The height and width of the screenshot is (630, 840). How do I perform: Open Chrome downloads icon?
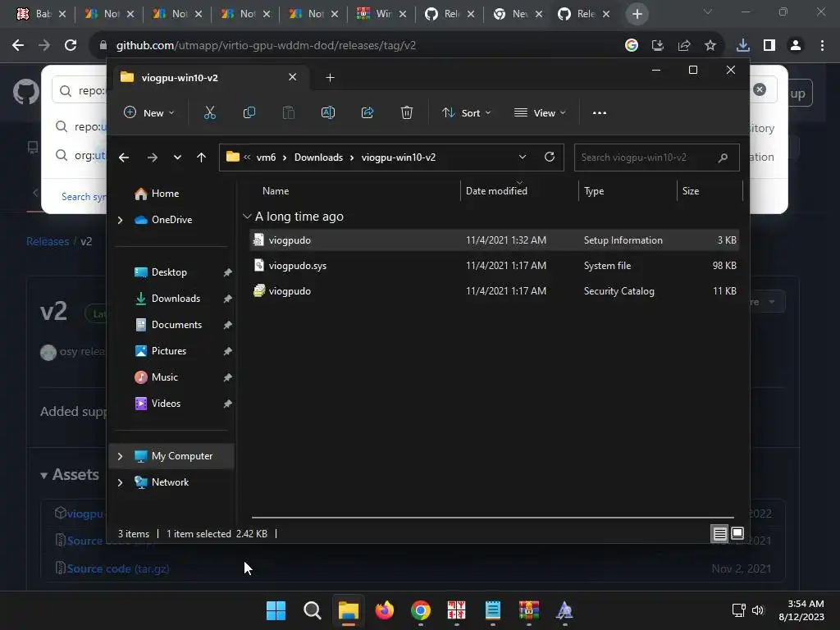point(742,45)
